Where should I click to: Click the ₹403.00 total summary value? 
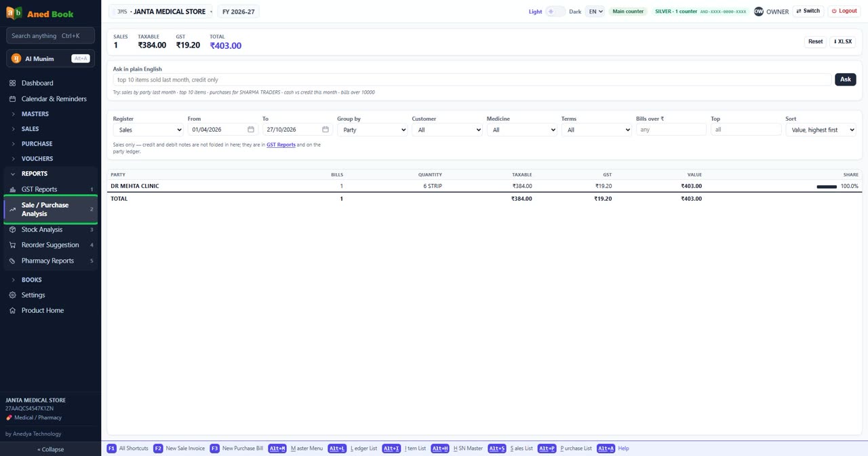(225, 45)
